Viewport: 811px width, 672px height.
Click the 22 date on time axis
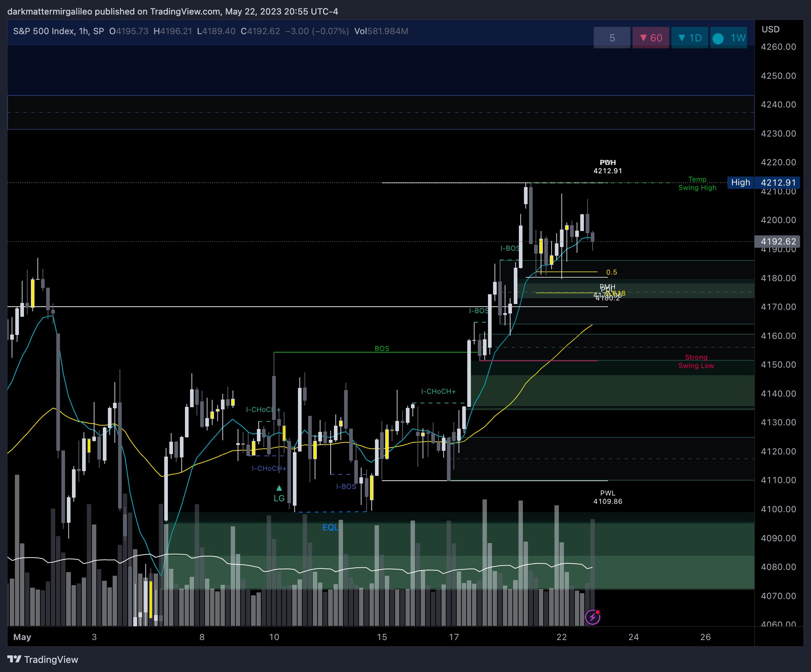coord(561,637)
